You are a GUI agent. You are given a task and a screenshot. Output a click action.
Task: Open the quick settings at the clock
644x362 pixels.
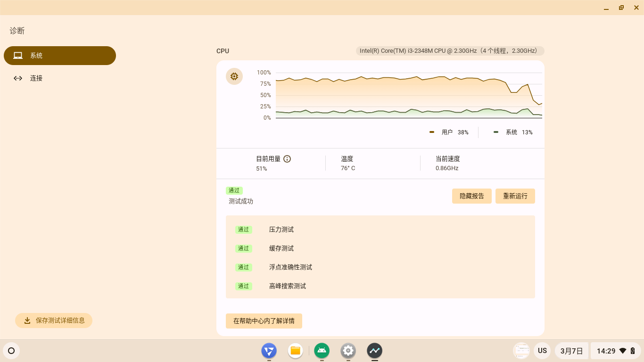615,351
